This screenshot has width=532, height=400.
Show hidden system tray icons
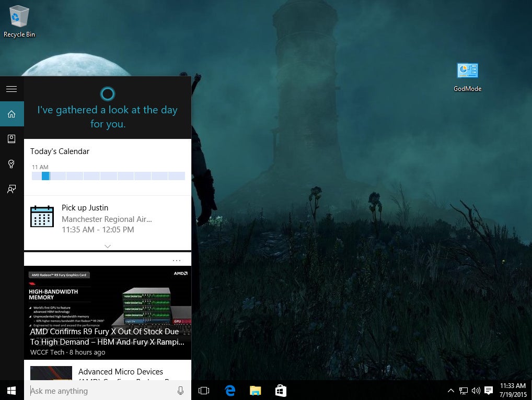(451, 391)
